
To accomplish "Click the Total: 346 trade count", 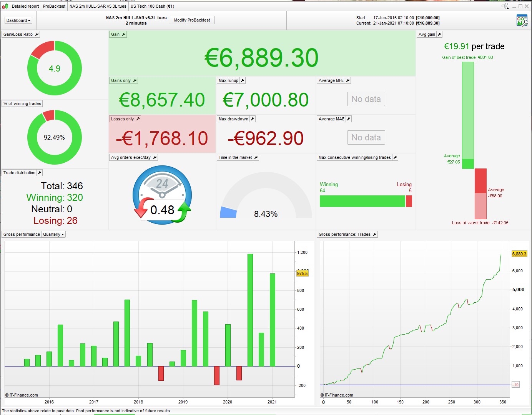I will point(62,186).
